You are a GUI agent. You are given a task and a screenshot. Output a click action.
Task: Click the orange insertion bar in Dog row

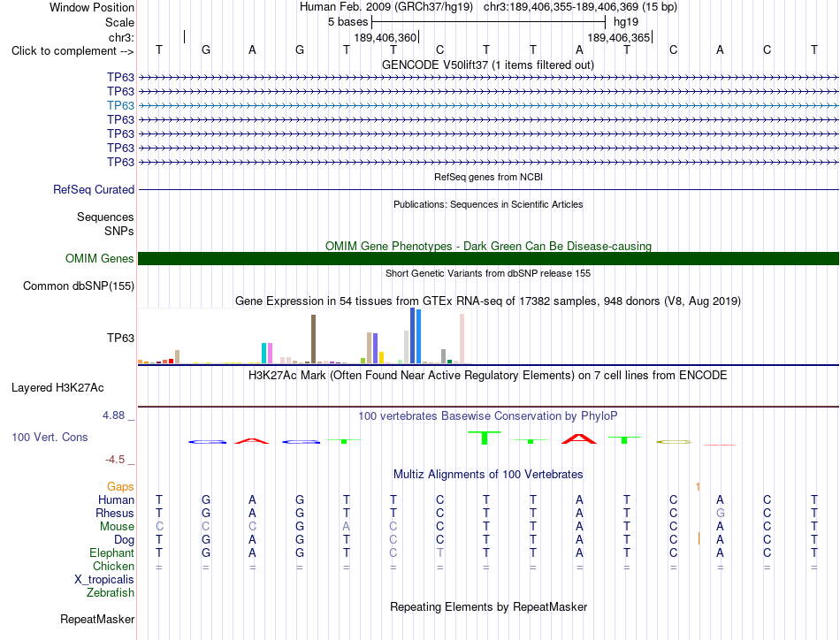[699, 538]
